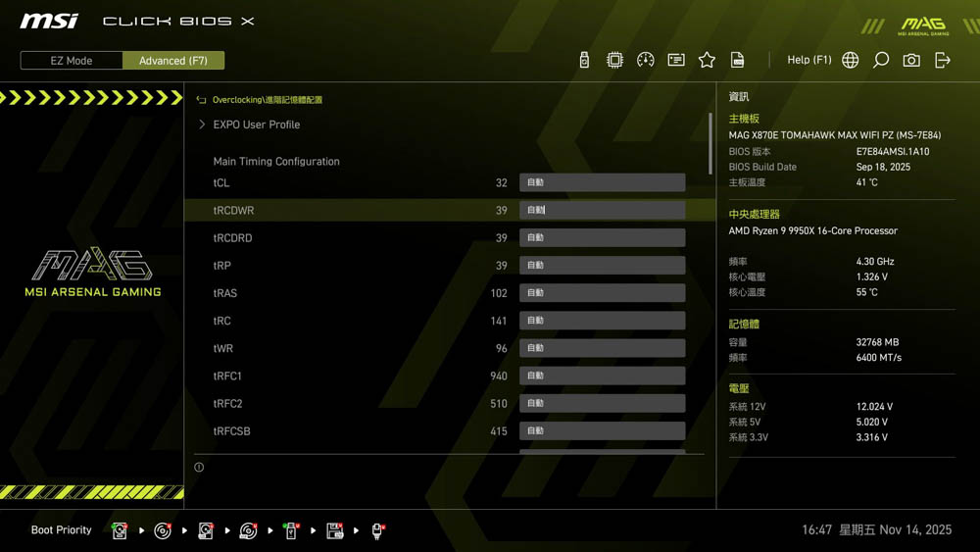
Task: Go back via Overclocking breadcrumb arrow
Action: [x=201, y=100]
